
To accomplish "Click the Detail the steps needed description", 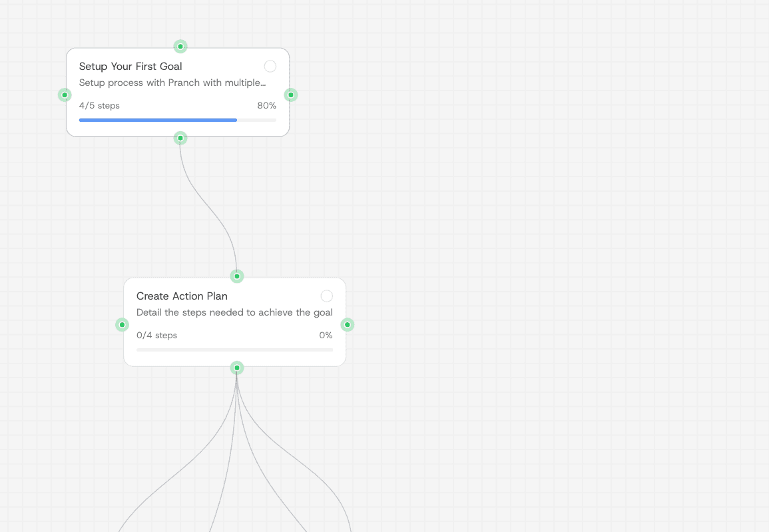I will click(x=234, y=313).
